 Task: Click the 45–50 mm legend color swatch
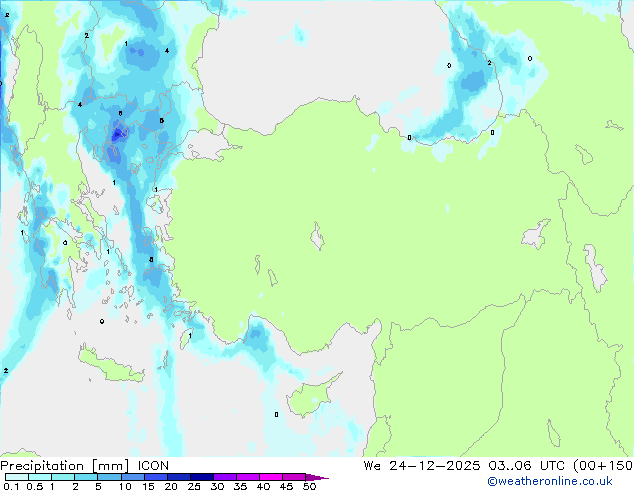[x=294, y=477]
